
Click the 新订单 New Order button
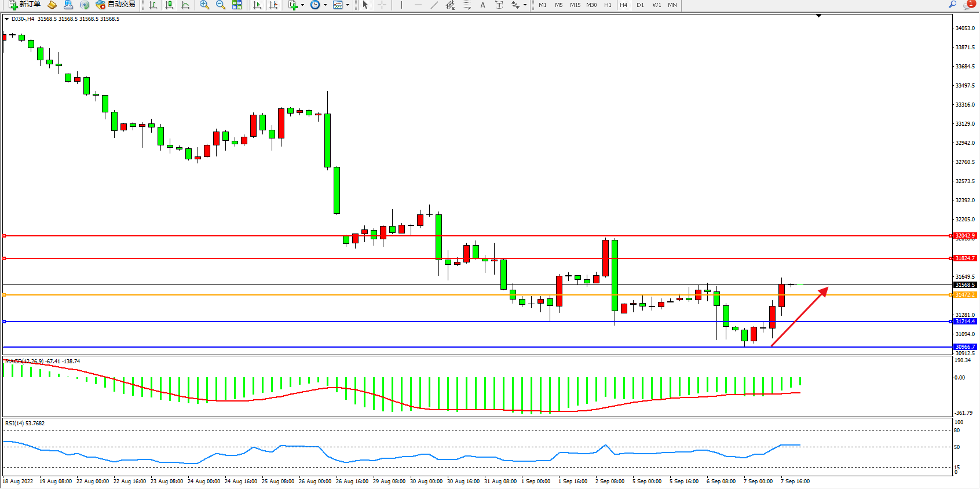pos(24,5)
